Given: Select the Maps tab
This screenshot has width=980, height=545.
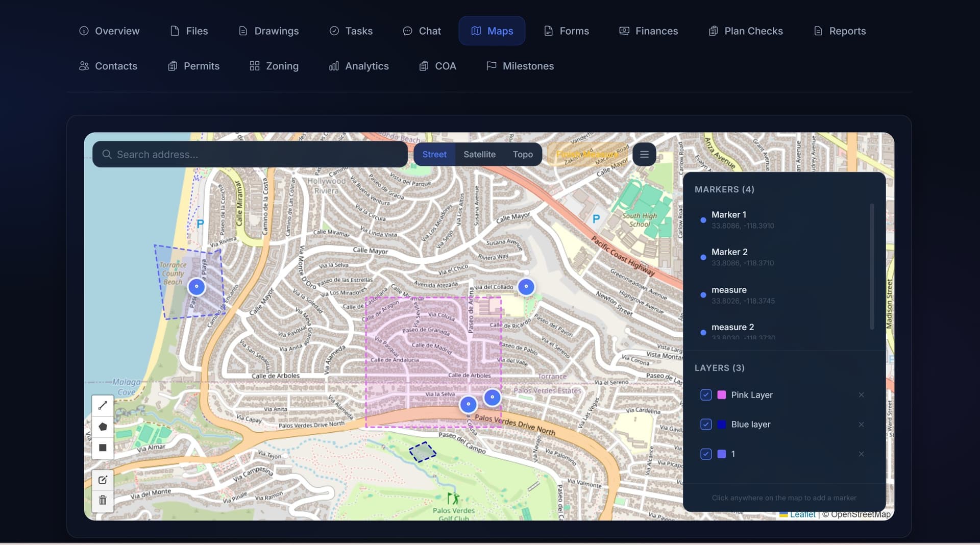Looking at the screenshot, I should pos(492,31).
